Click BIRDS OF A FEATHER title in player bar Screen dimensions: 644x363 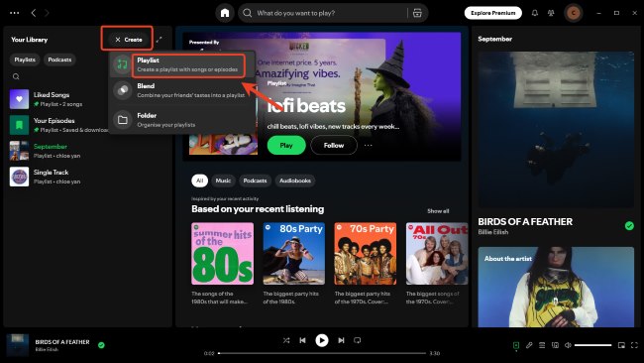(62, 341)
